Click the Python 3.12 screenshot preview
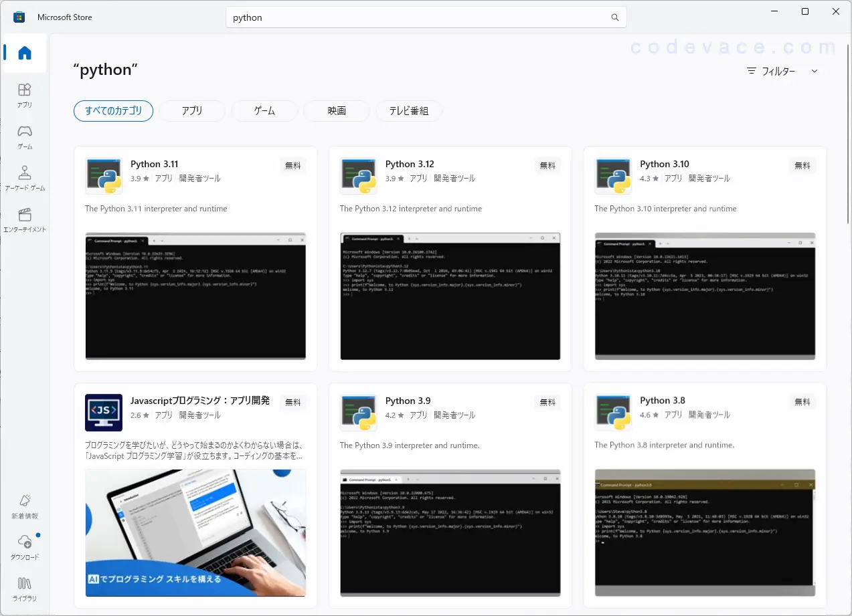 coord(450,296)
